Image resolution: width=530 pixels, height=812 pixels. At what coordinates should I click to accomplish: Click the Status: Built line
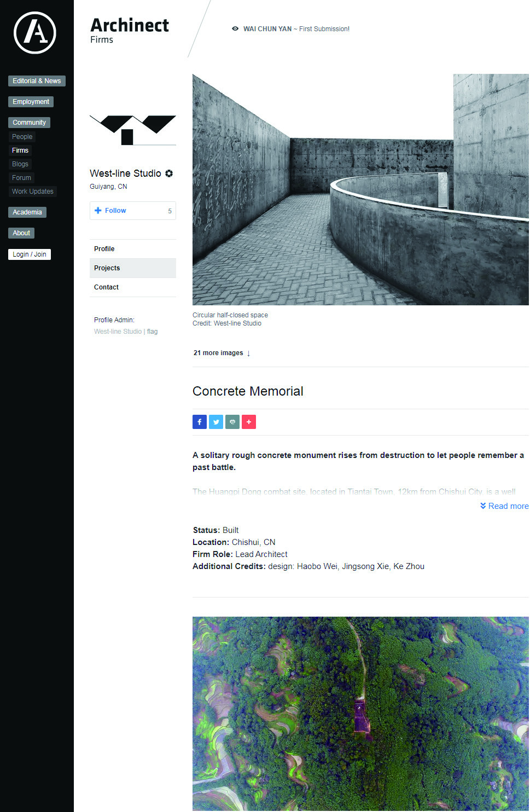(x=216, y=530)
